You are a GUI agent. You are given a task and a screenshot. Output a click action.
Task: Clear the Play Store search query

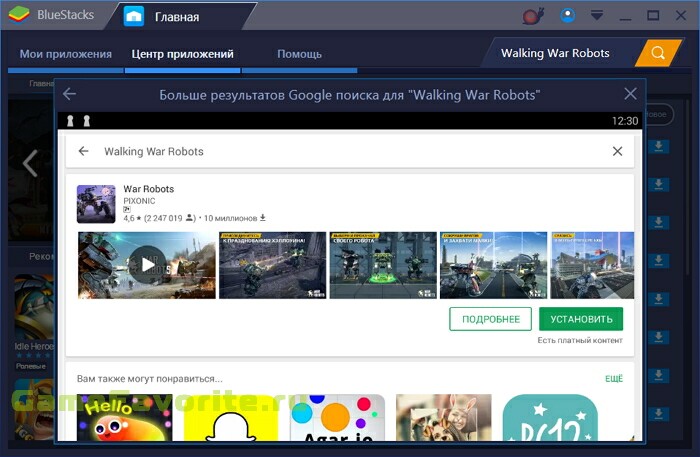[x=617, y=151]
